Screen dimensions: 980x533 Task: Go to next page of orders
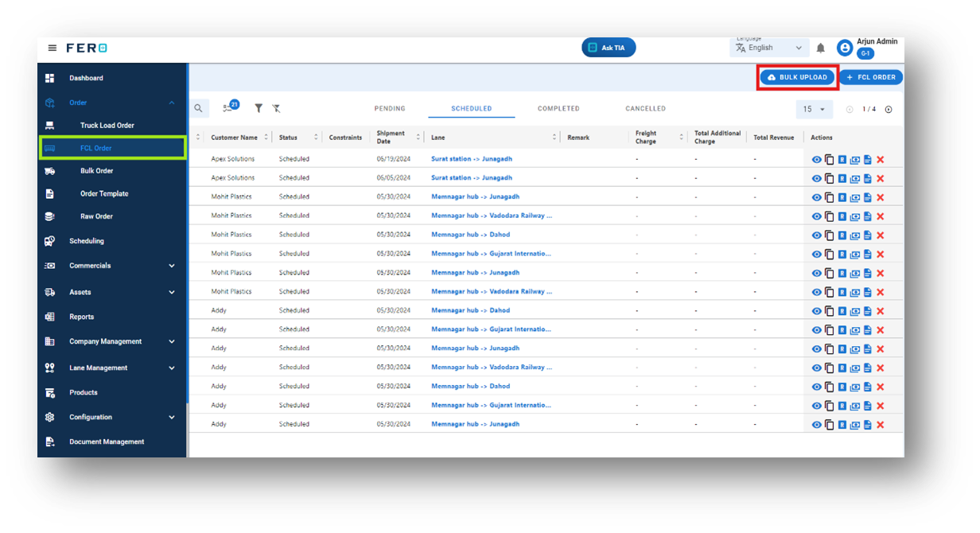click(x=889, y=110)
